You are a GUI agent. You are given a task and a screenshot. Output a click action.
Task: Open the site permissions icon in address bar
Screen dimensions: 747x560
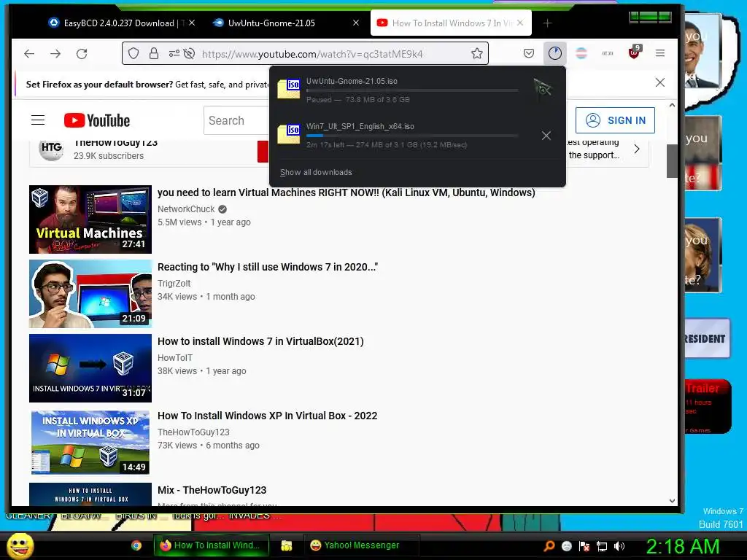click(x=174, y=53)
